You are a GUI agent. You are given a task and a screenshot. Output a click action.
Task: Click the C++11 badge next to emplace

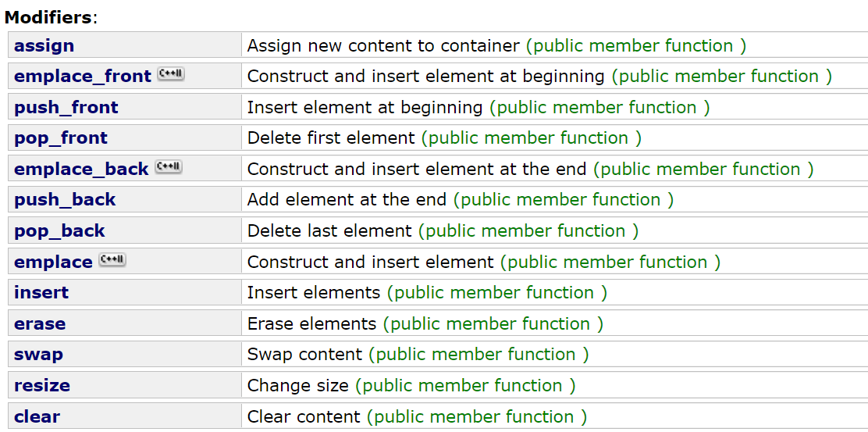pyautogui.click(x=112, y=261)
